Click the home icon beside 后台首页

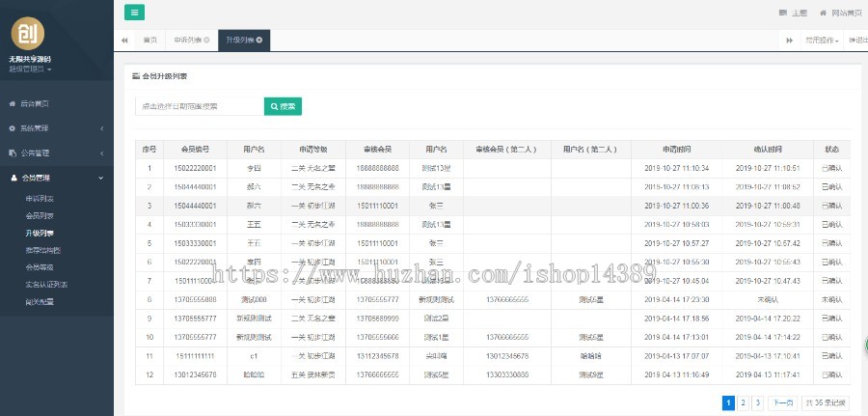point(13,103)
